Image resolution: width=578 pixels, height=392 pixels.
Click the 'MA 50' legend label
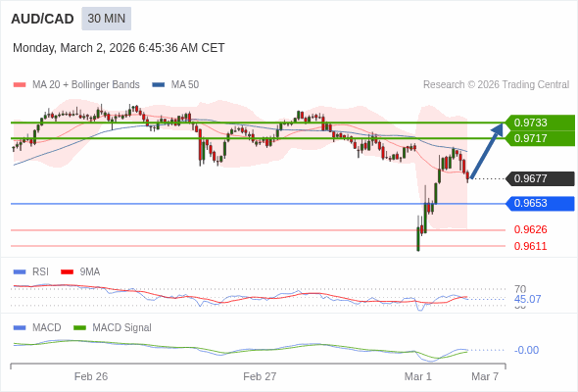185,85
